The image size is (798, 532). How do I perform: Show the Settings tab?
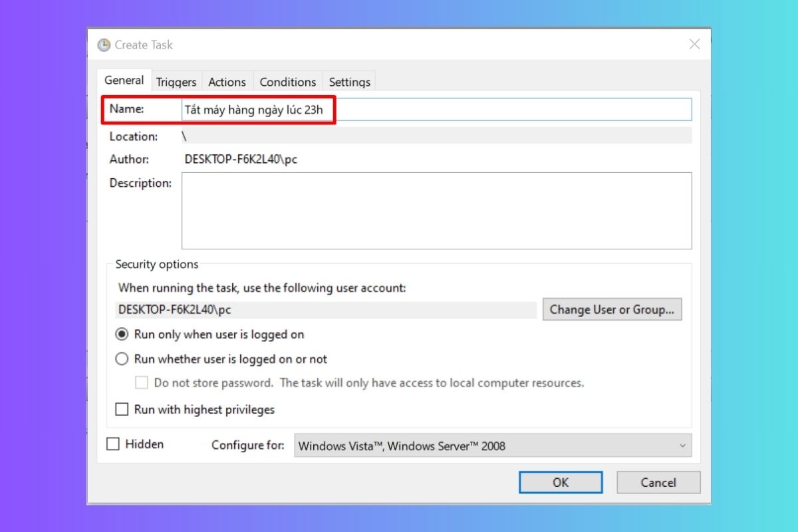click(350, 82)
